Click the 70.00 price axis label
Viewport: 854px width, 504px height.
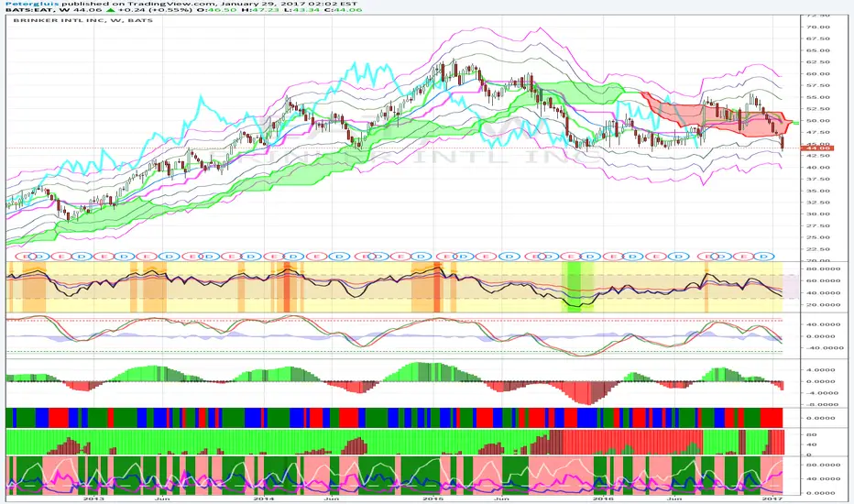coord(820,27)
